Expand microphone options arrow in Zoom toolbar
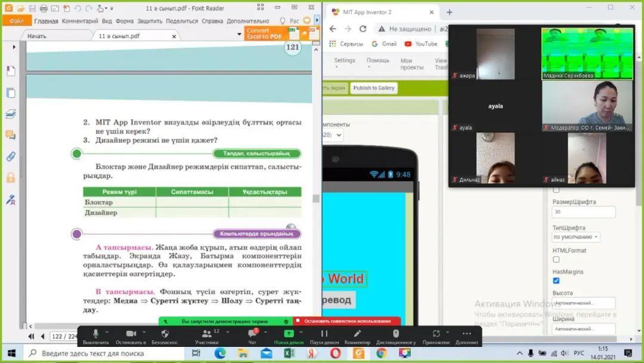644x363 pixels. [107, 332]
